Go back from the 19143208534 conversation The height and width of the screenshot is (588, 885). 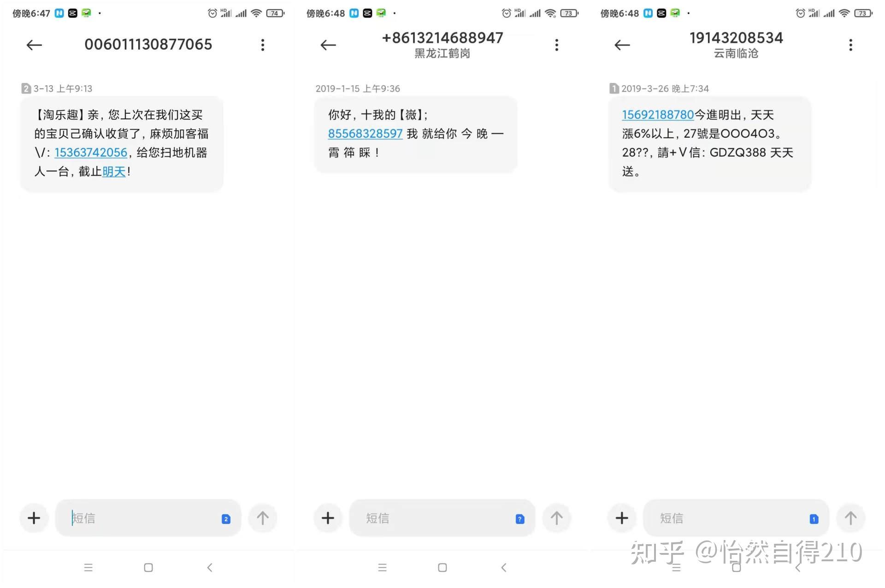(622, 45)
